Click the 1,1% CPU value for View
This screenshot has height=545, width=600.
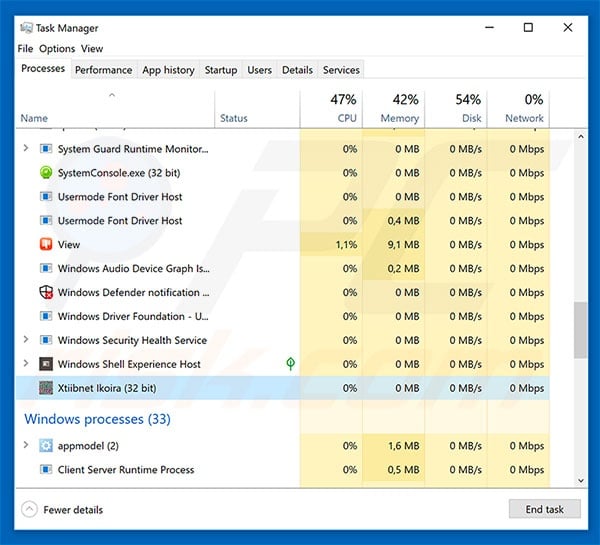click(346, 245)
